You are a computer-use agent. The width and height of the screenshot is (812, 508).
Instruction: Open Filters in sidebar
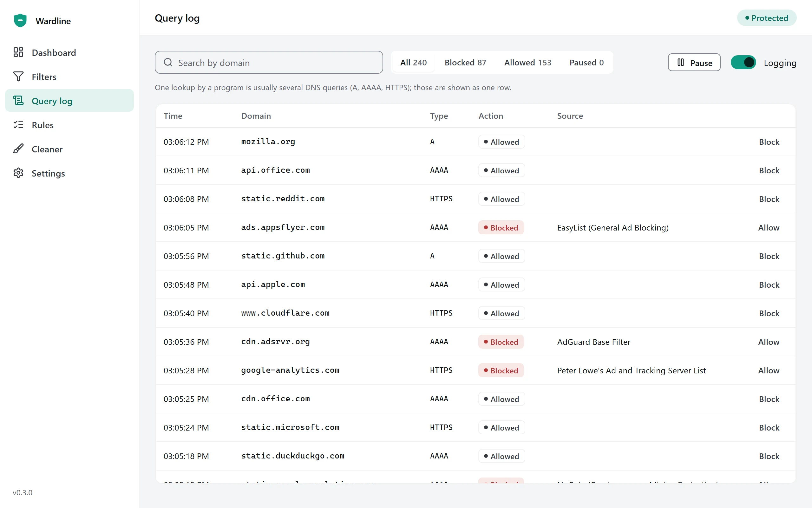[69, 77]
